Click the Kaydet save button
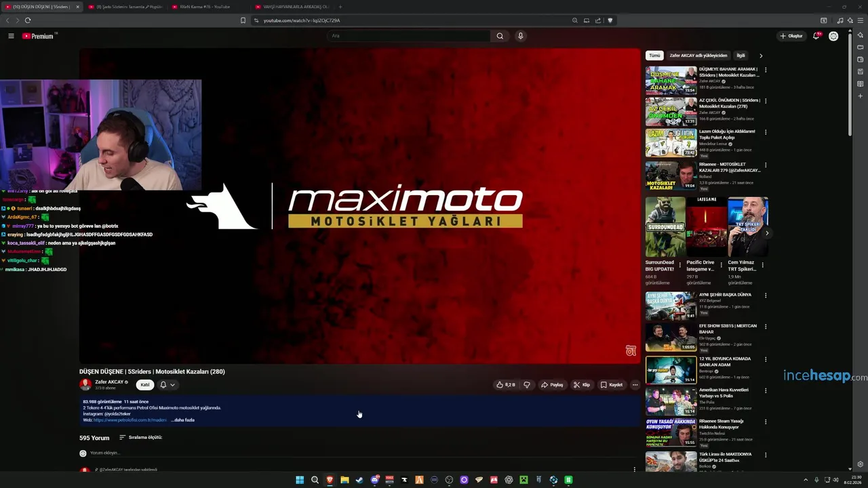Screen dimensions: 868x488 [x=611, y=385]
